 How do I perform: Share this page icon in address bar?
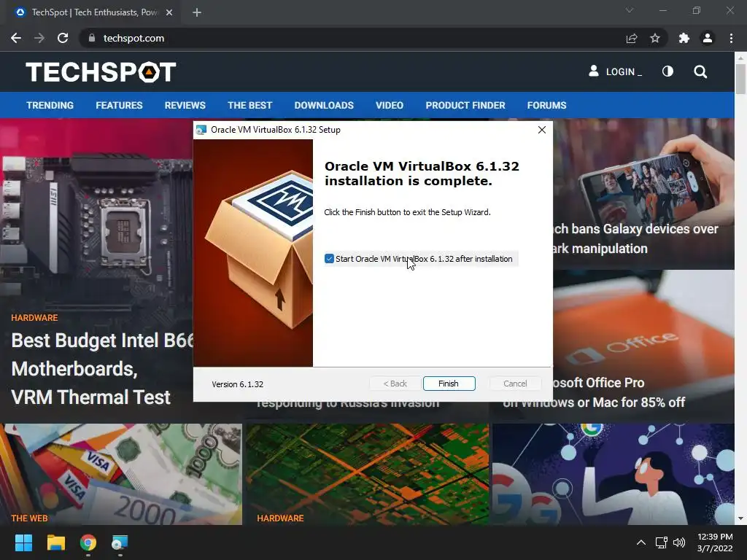pyautogui.click(x=632, y=38)
